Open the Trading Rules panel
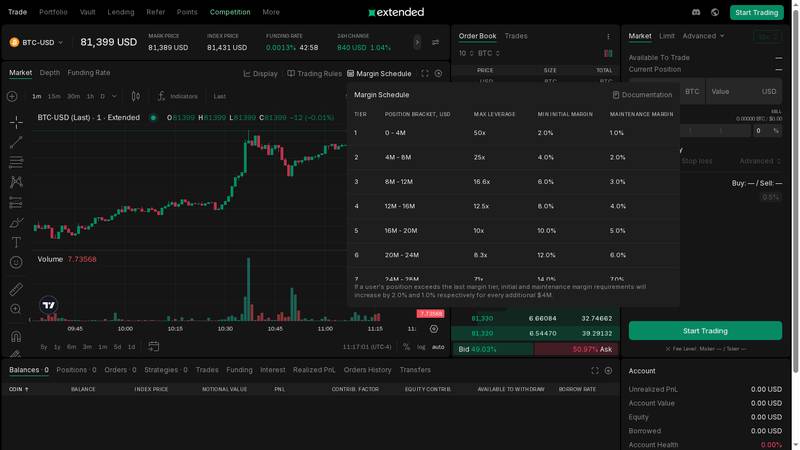This screenshot has height=450, width=800. (x=314, y=73)
